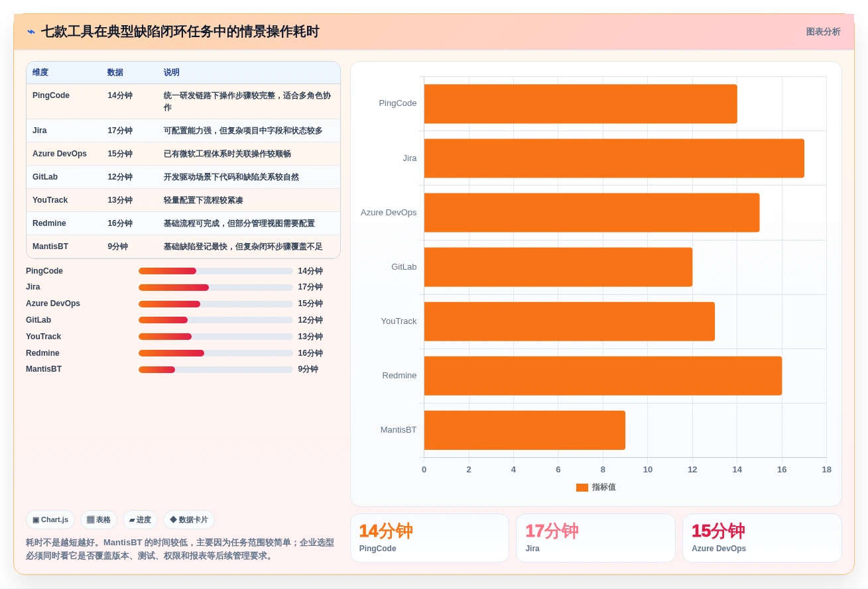Click the YouTrack axis label in chart
This screenshot has width=868, height=589.
click(x=399, y=321)
